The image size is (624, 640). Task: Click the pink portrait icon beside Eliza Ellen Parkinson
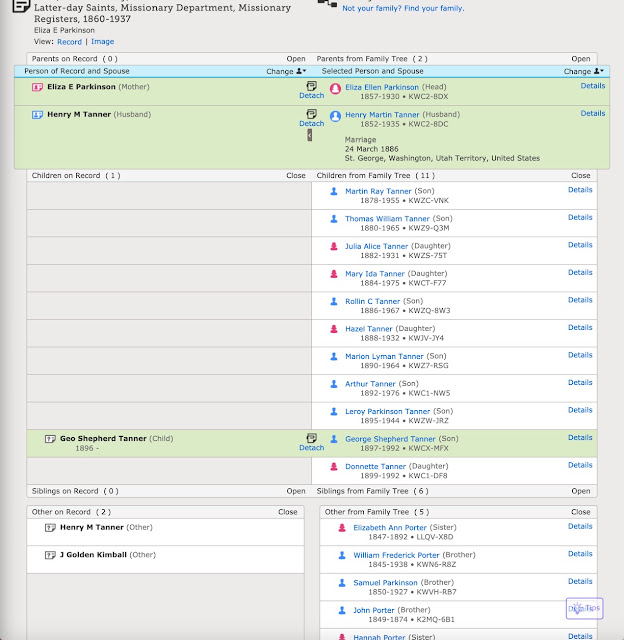(x=335, y=89)
